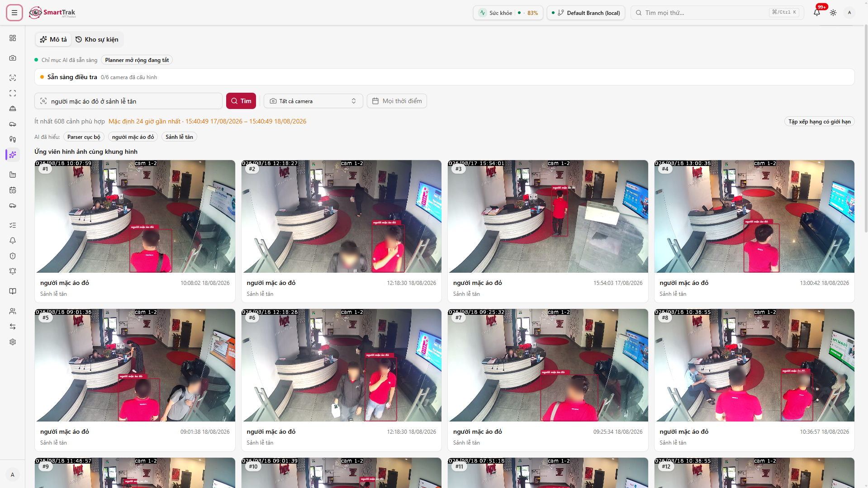Open result thumbnail #4 at 13:00:38

click(754, 216)
